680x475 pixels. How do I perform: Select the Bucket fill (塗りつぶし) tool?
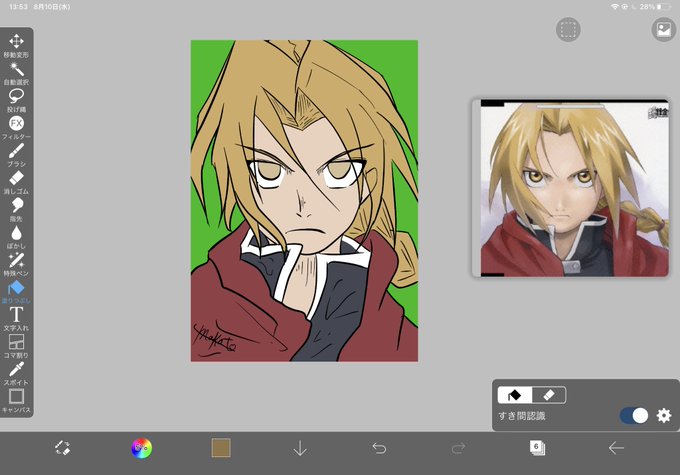click(x=16, y=292)
